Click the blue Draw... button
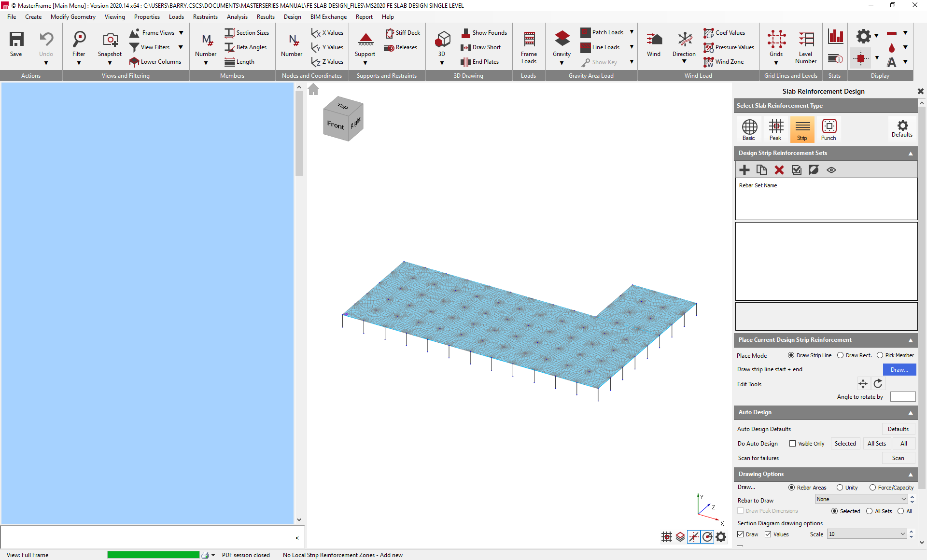This screenshot has width=927, height=560. coord(899,369)
